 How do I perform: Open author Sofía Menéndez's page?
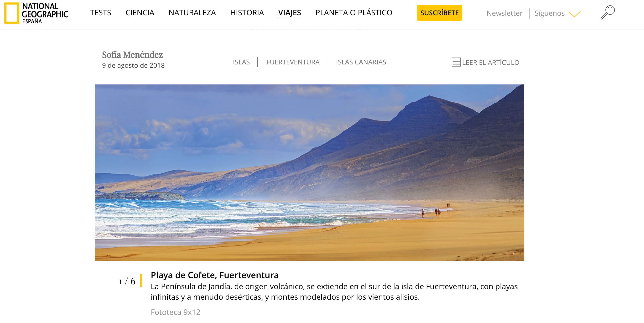tap(132, 54)
